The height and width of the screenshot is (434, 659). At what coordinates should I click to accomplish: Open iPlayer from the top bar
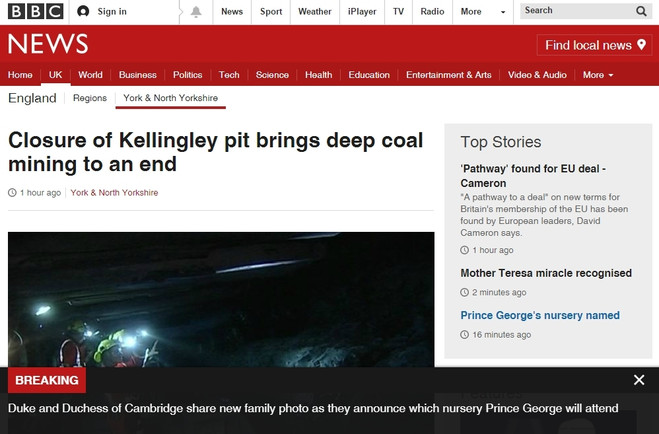[x=362, y=12]
